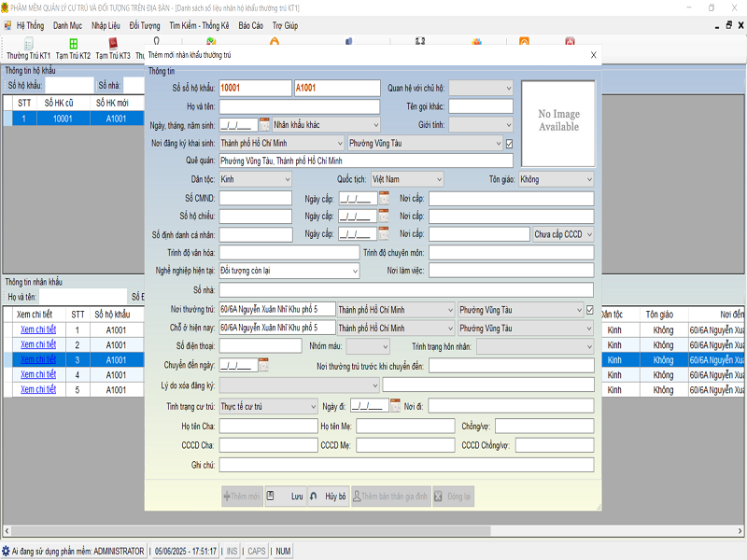Viewport: 747px width, 560px height.
Task: Open the Tìm Kiếm - Thống Kê menu
Action: point(199,26)
